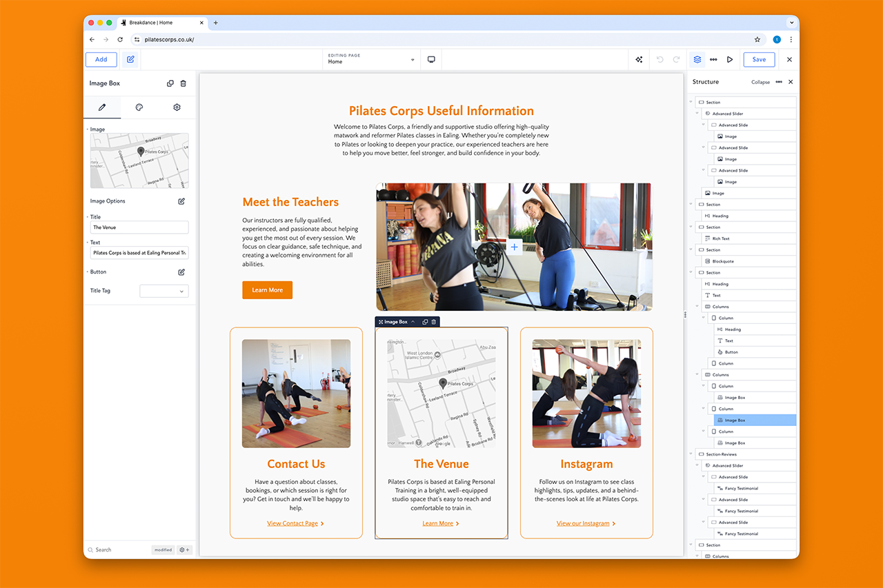Open the Title Tag dropdown
Screen dimensions: 883x588
click(x=164, y=291)
